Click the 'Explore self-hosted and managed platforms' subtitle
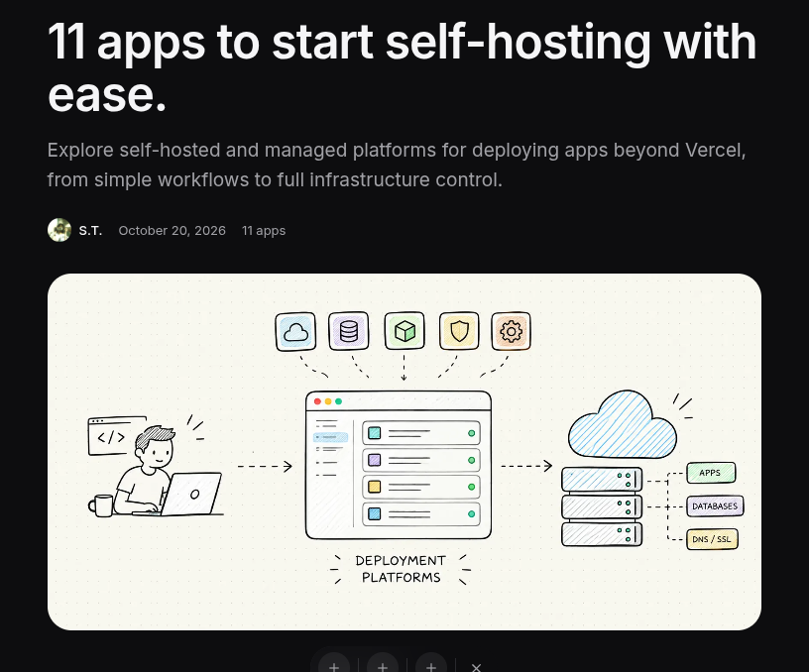This screenshot has width=809, height=672. [x=397, y=166]
